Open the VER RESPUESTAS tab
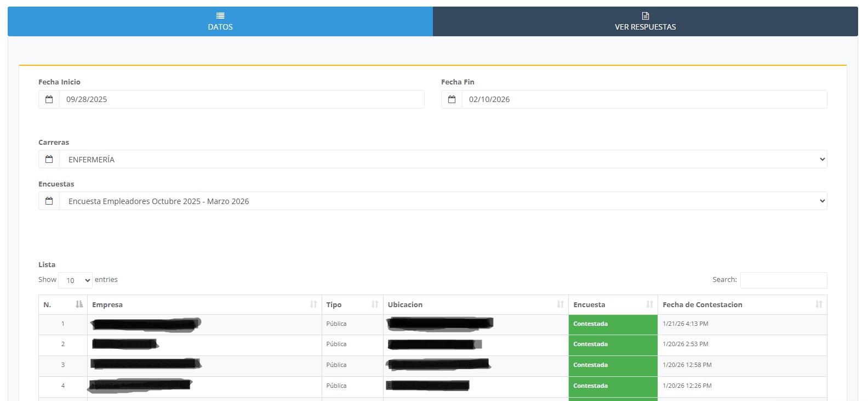Screen dimensions: 868x401 click(x=645, y=21)
